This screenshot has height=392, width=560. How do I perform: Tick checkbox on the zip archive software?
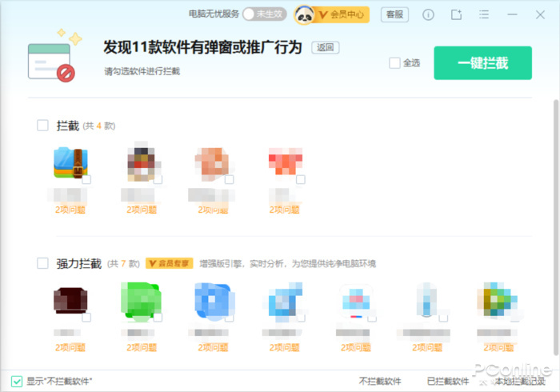(86, 179)
